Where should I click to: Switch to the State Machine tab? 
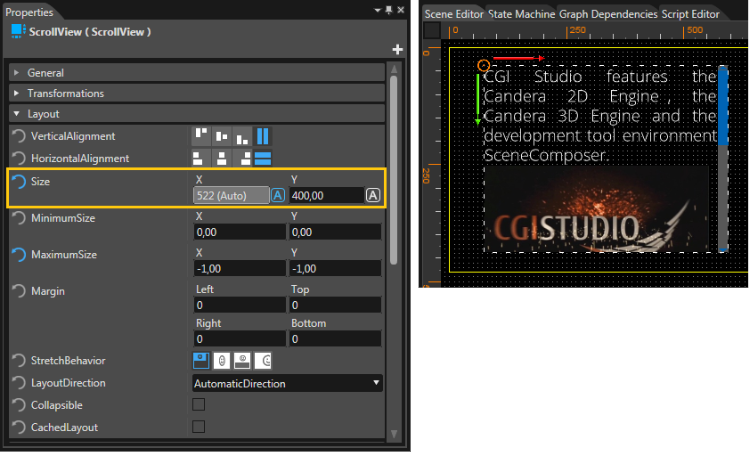pyautogui.click(x=521, y=14)
